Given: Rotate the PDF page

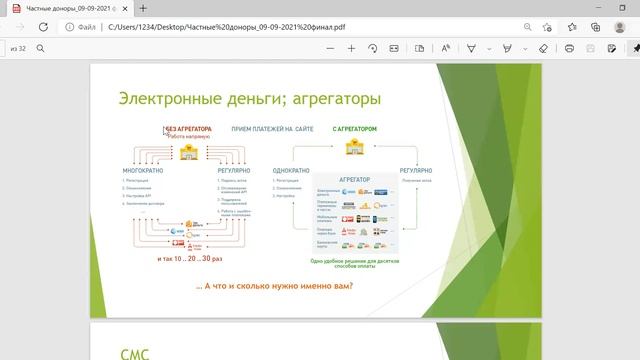Looking at the screenshot, I should pyautogui.click(x=373, y=49).
